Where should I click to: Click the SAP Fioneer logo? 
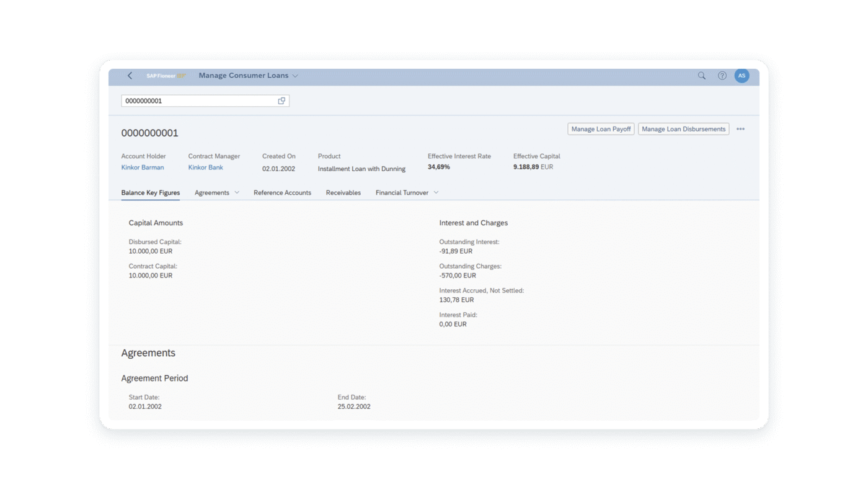point(165,76)
